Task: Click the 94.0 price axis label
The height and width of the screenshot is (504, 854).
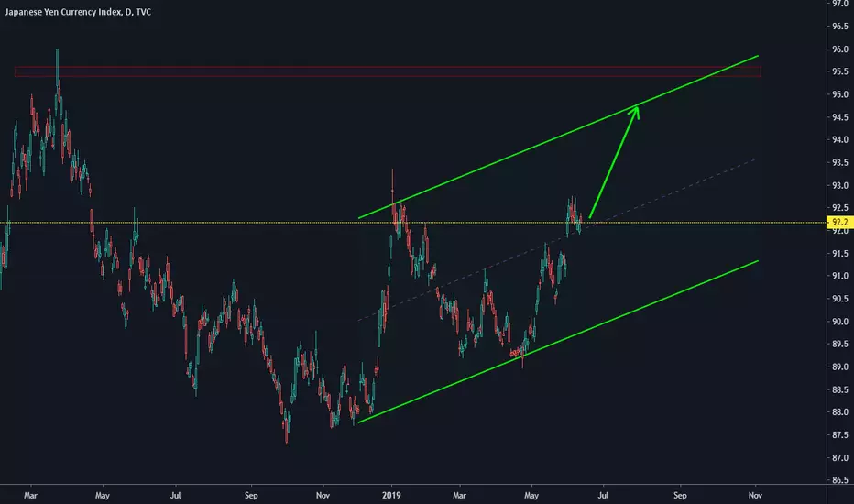Action: click(840, 139)
